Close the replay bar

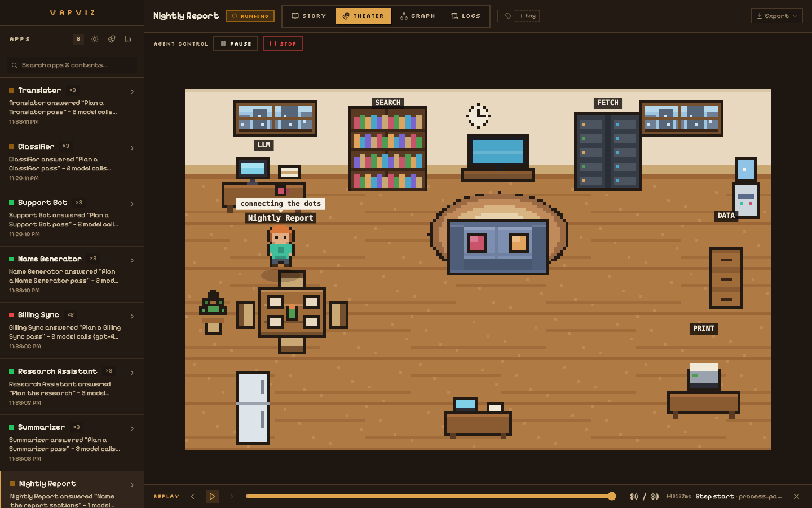click(796, 497)
